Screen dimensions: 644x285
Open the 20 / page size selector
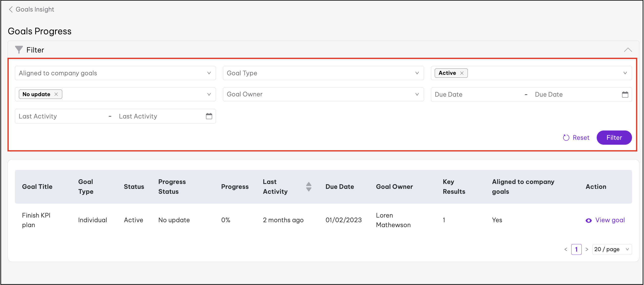(x=611, y=249)
